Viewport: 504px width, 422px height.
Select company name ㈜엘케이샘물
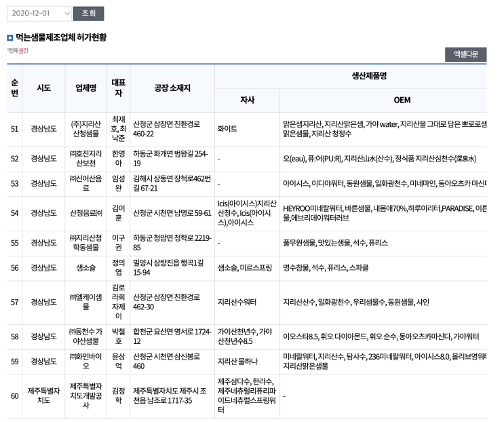[x=86, y=302]
